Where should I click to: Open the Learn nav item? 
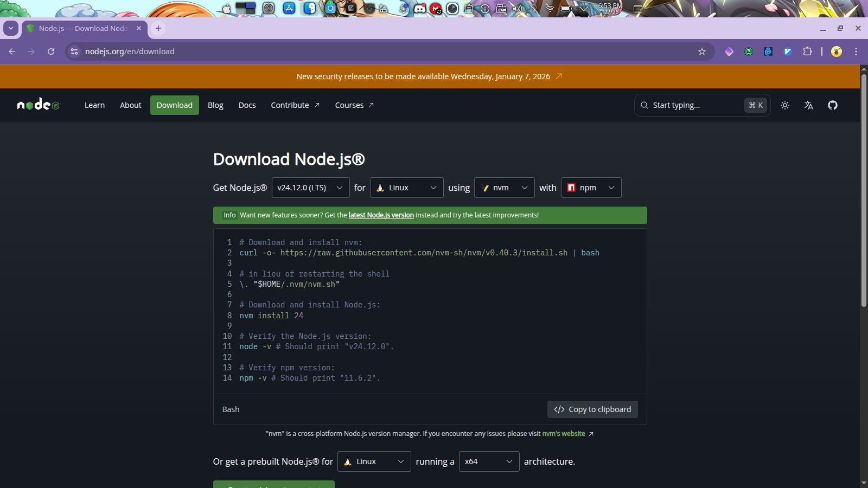(94, 105)
